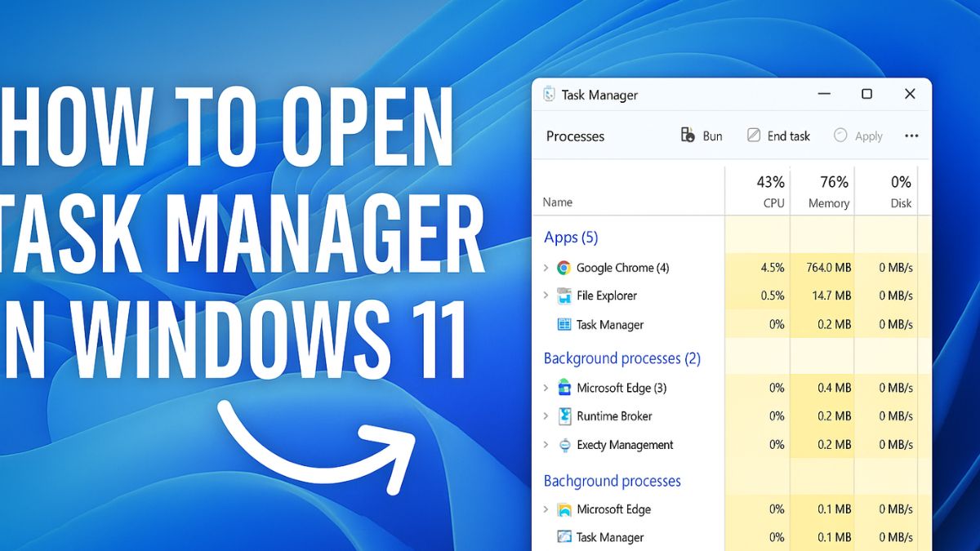Expand the Microsoft Edge process group
The image size is (980, 551).
coord(546,388)
